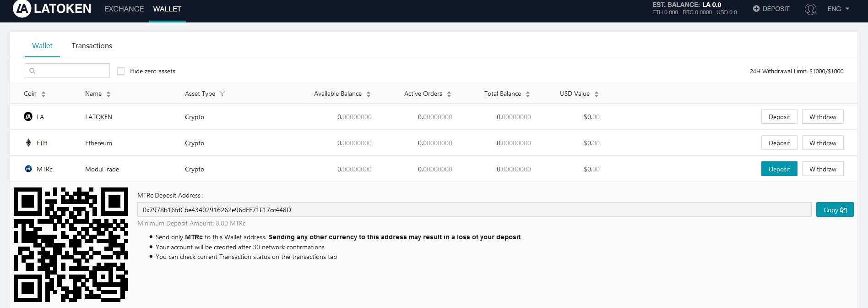Enable Hide zero assets checkbox
The height and width of the screenshot is (308, 868).
click(121, 71)
